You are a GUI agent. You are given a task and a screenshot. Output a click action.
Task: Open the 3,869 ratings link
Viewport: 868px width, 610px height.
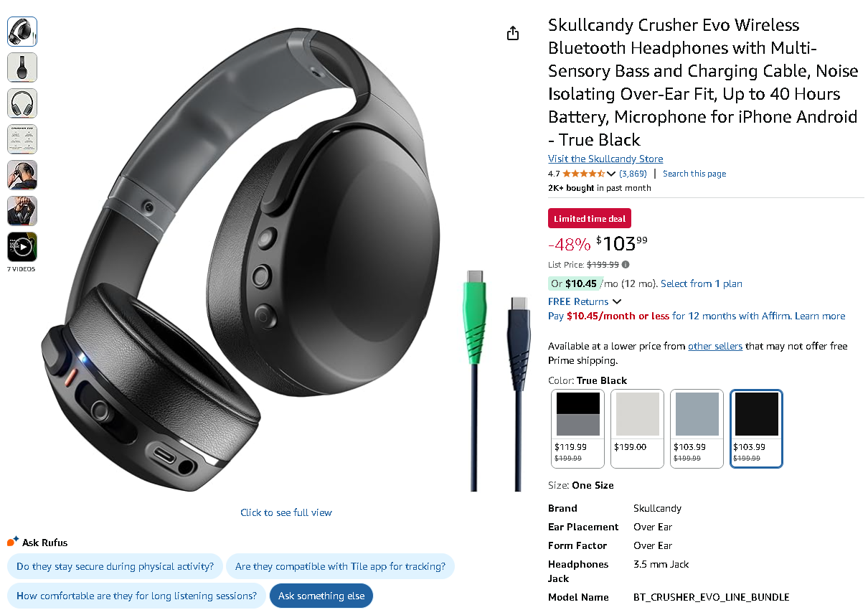point(633,174)
